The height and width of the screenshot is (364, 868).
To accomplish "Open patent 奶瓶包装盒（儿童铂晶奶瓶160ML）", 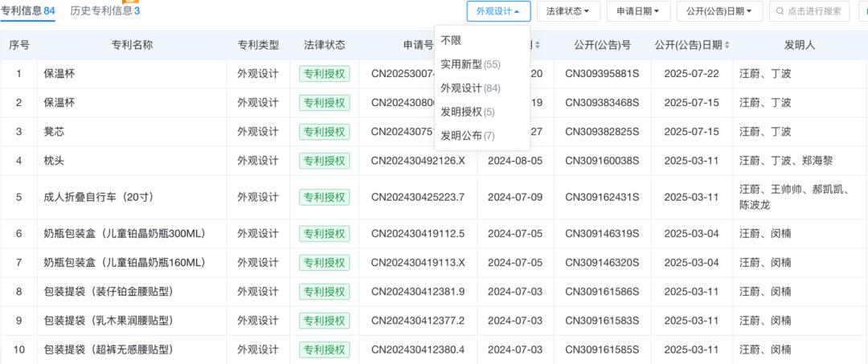I will click(125, 262).
